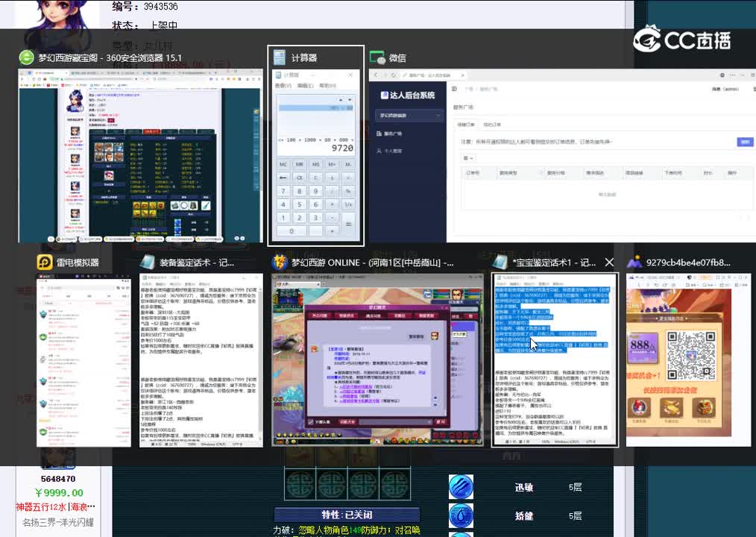Click the 名扬三界-洋光闪耀 server text
This screenshot has height=537, width=756.
click(x=58, y=522)
